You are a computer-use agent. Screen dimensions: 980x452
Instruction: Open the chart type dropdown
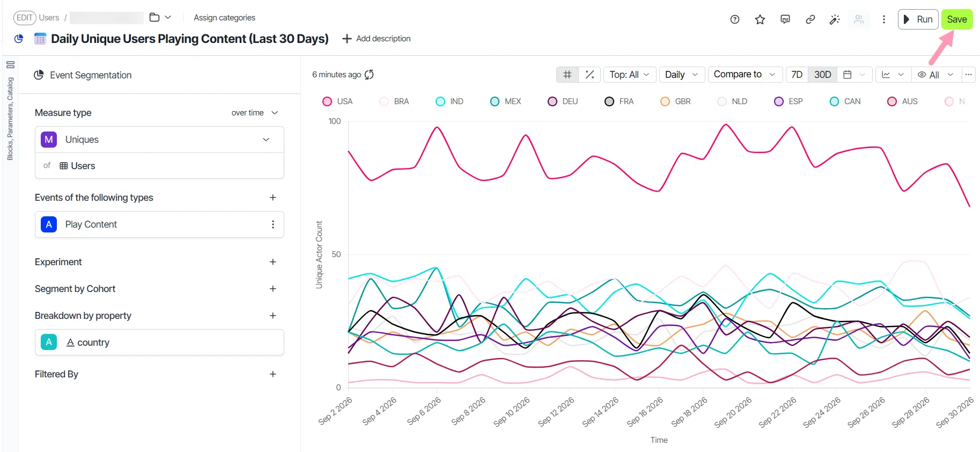[893, 75]
